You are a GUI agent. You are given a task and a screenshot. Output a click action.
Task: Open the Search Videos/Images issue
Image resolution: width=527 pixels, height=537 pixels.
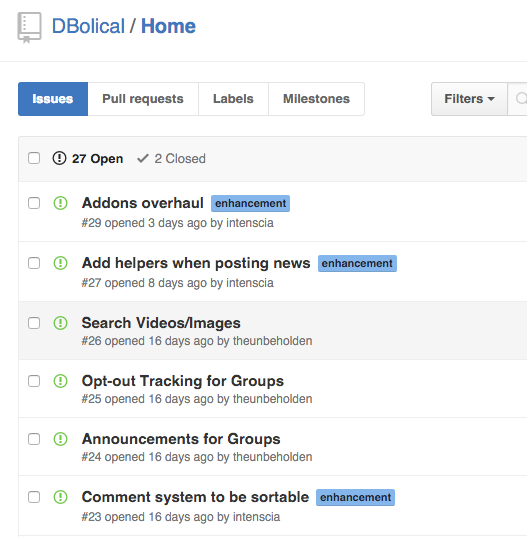[161, 323]
